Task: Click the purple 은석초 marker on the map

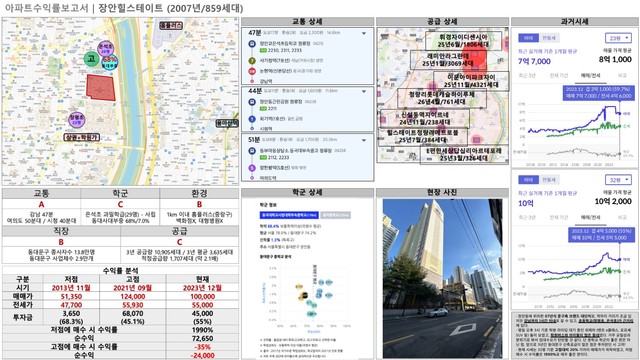Action: tap(105, 49)
